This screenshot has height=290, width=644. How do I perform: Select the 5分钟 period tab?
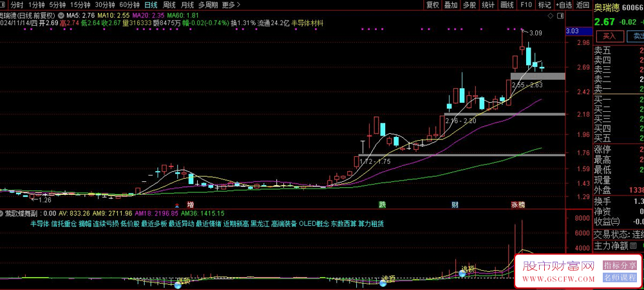(57, 5)
